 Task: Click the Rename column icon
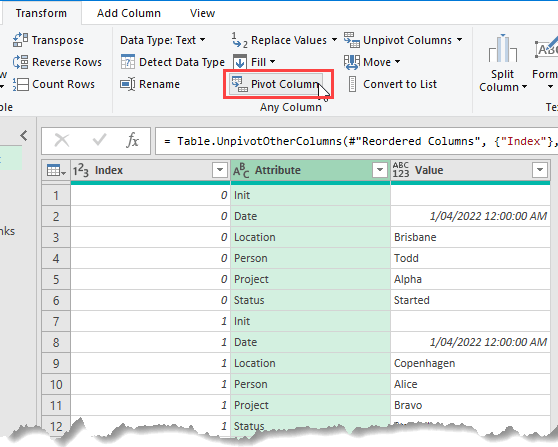[127, 84]
